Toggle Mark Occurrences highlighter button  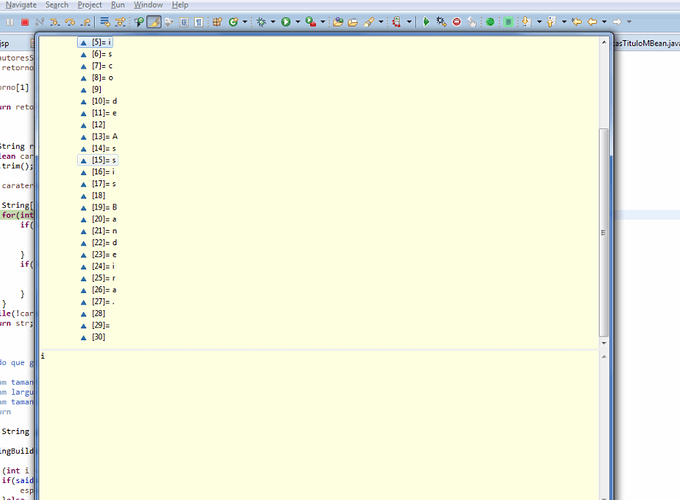click(x=154, y=22)
